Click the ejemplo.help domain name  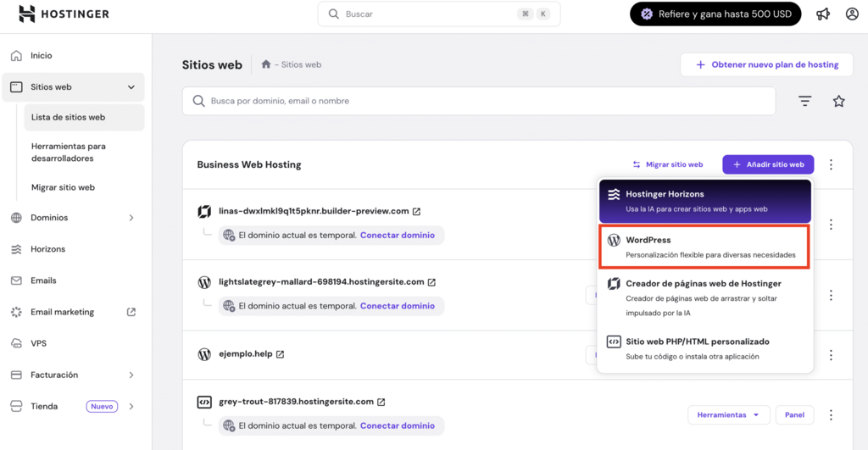[245, 353]
